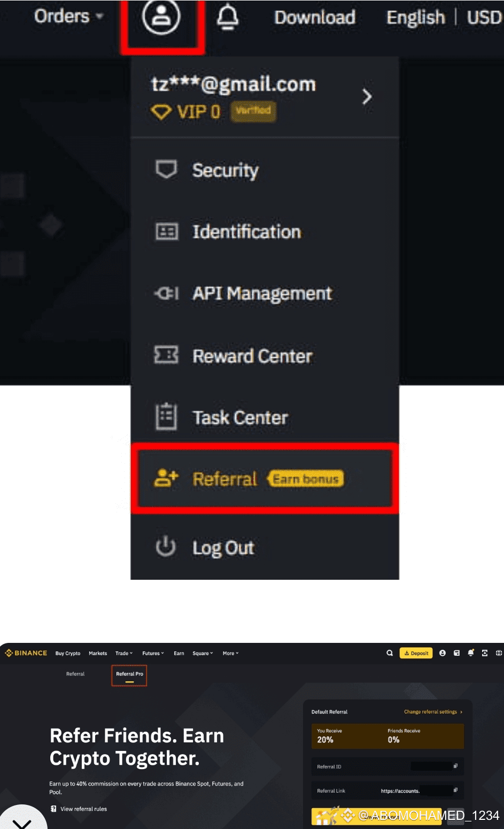Click the Download link in header

coord(315,17)
